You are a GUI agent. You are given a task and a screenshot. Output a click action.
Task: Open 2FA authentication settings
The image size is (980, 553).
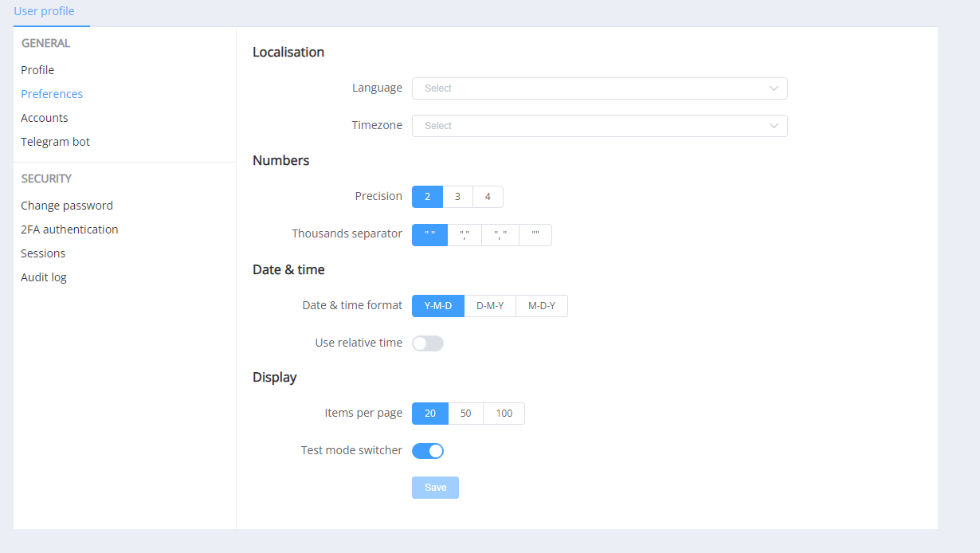[69, 229]
